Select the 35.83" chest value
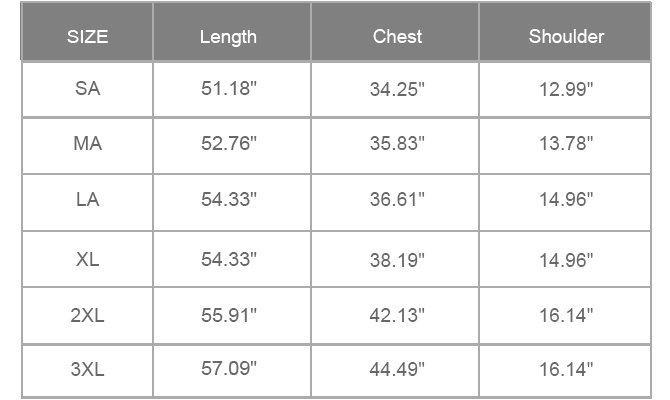Screen dimensions: 670x400 pos(397,143)
